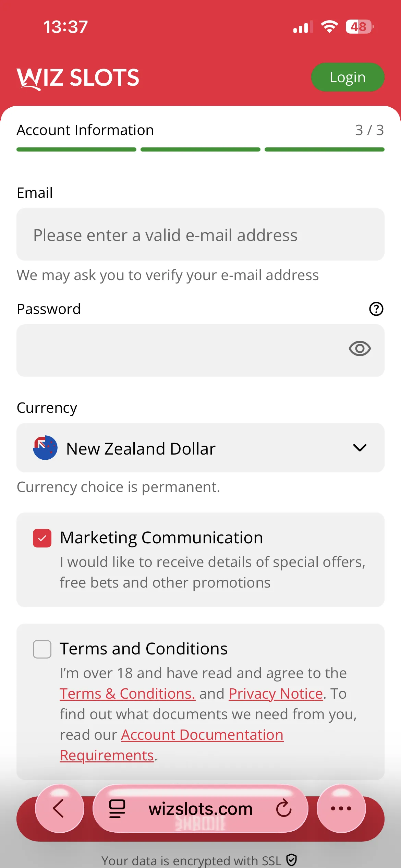Tap the password help question mark icon

[x=376, y=309]
